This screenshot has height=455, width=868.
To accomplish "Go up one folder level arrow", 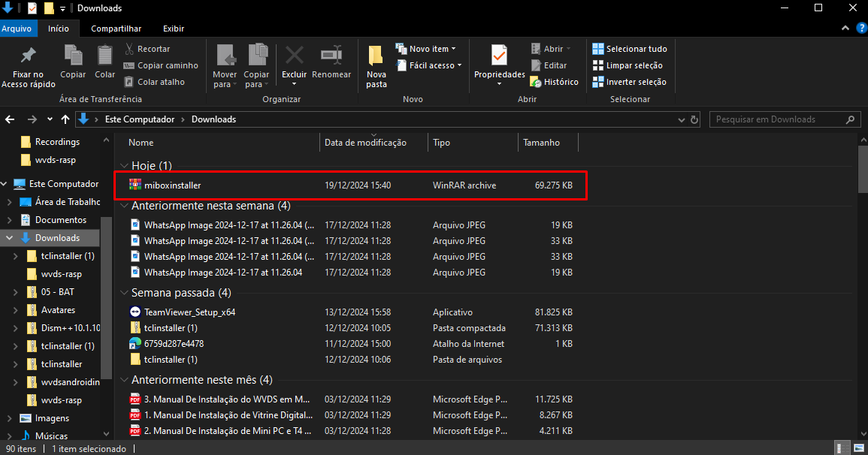I will coord(65,119).
